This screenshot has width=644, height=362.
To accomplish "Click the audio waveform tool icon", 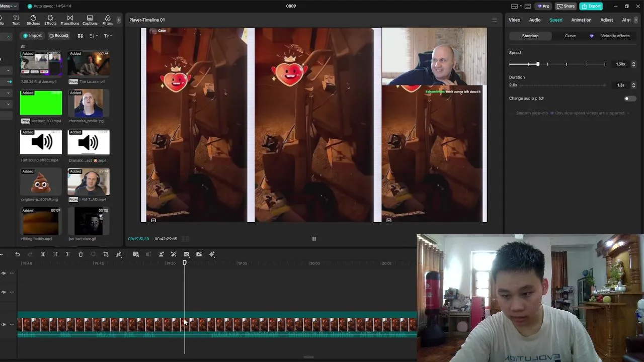I will pos(212,254).
